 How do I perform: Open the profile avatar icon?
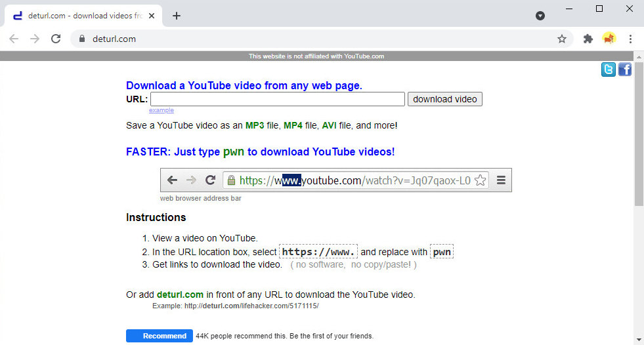pos(609,39)
